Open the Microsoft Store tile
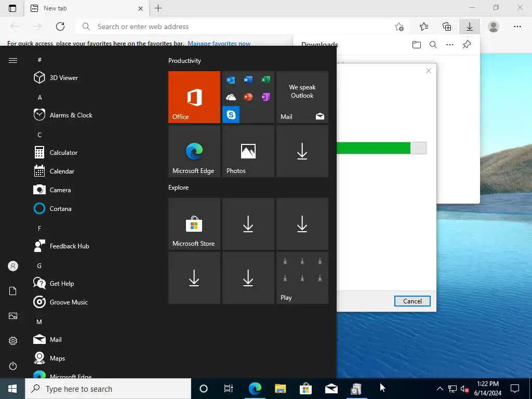532x399 pixels. click(194, 224)
